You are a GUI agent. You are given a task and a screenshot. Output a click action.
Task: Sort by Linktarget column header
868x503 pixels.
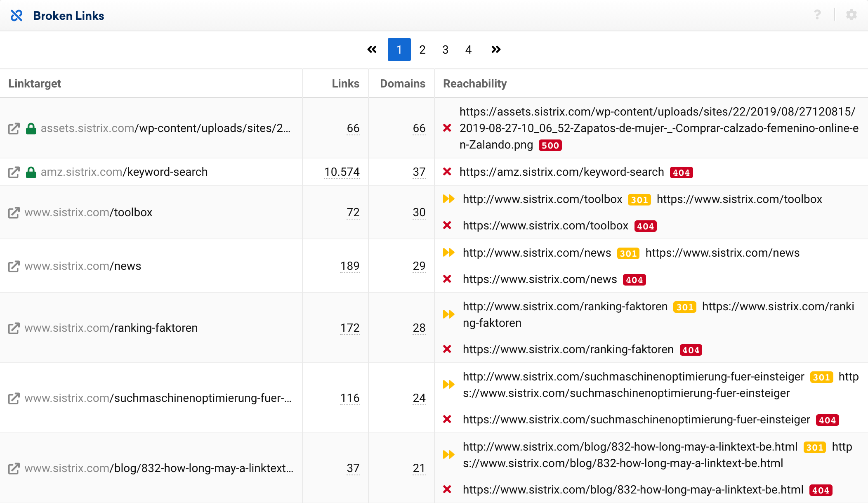(x=35, y=83)
